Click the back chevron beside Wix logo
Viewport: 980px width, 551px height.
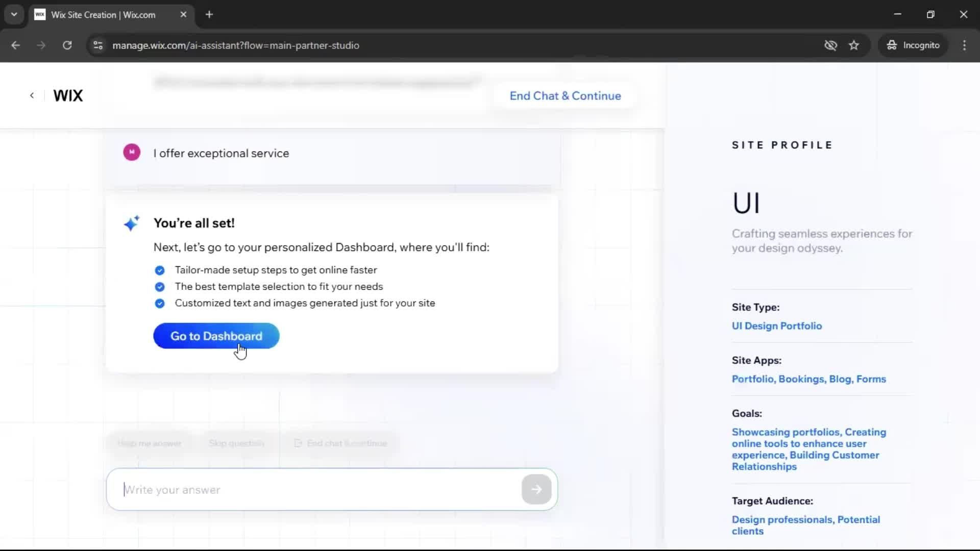[32, 95]
